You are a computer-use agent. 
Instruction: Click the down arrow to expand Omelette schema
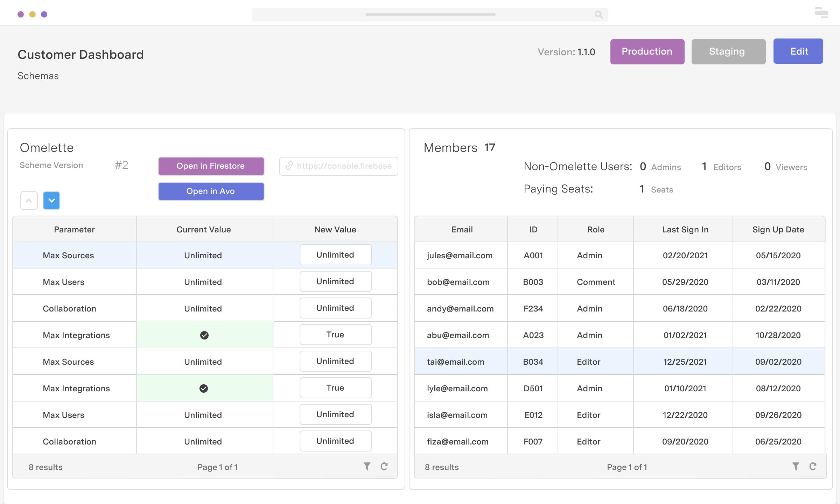(51, 200)
